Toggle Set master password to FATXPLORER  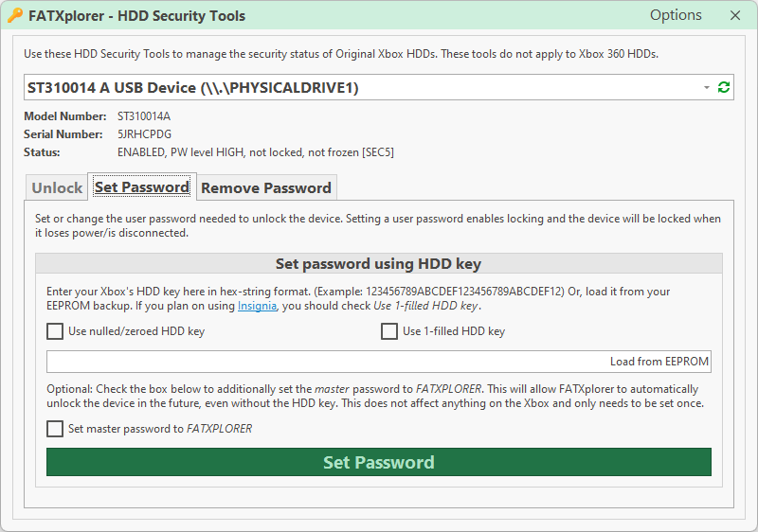(x=55, y=429)
